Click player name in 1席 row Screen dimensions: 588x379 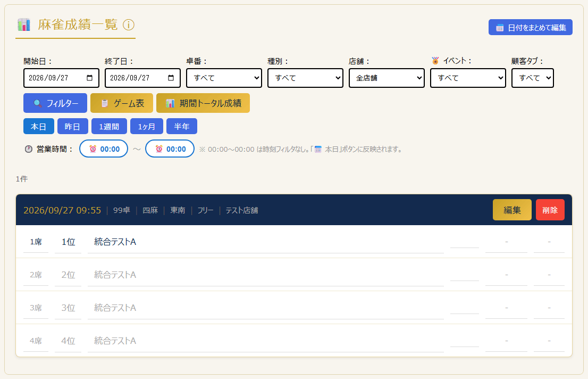(x=115, y=242)
